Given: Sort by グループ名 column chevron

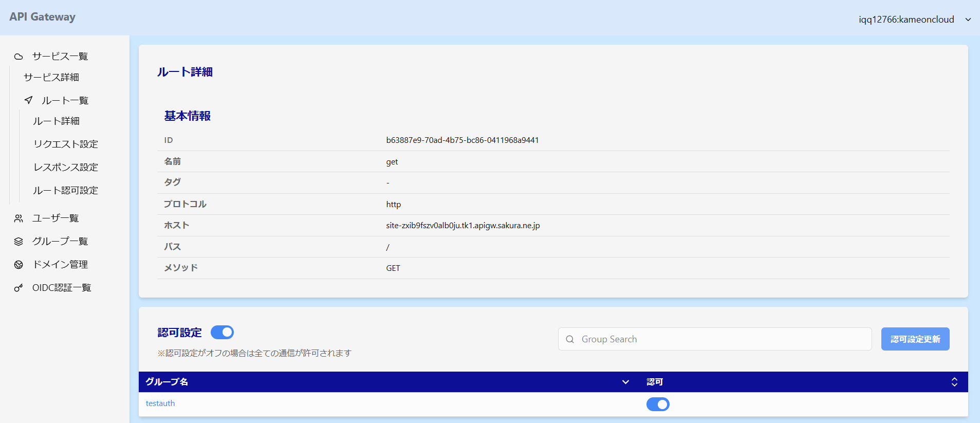Looking at the screenshot, I should 625,382.
